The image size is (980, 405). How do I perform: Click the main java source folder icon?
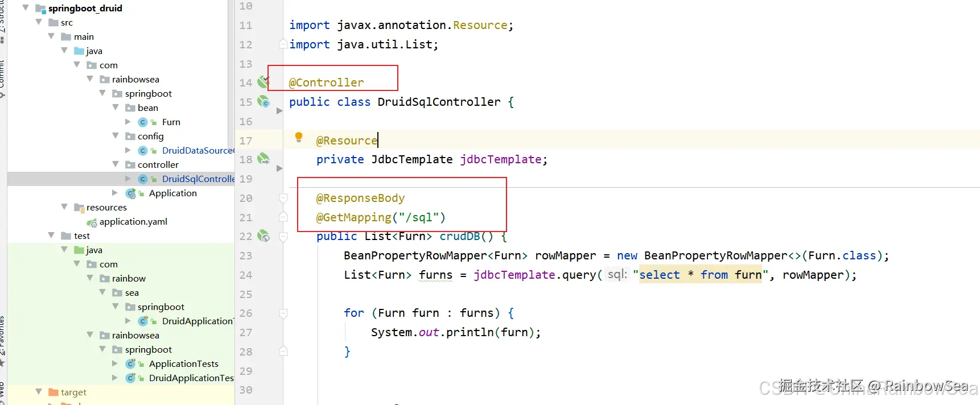click(79, 51)
